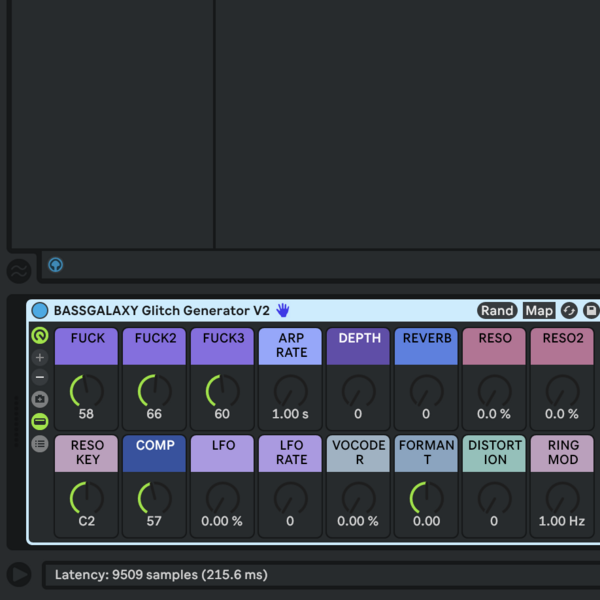Toggle the macro controls view green icon

click(40, 336)
